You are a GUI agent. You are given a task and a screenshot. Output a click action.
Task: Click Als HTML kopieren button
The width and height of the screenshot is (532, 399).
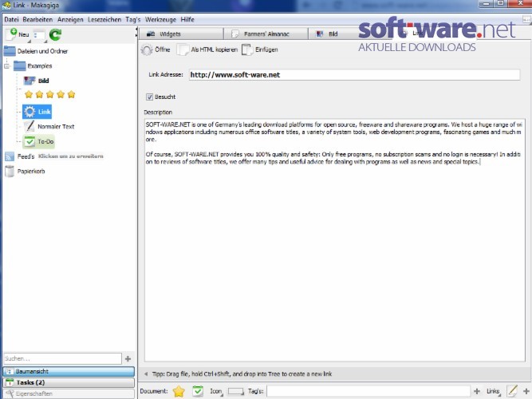pyautogui.click(x=207, y=49)
